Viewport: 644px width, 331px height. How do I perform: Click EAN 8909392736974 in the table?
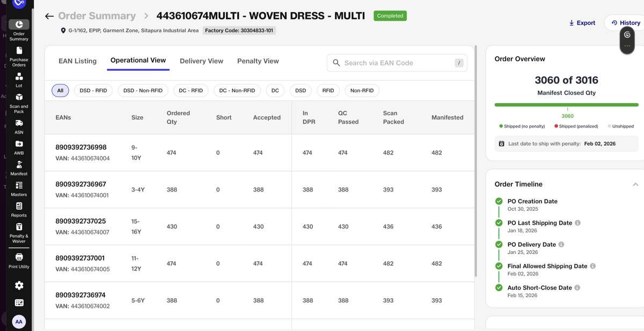pos(81,295)
